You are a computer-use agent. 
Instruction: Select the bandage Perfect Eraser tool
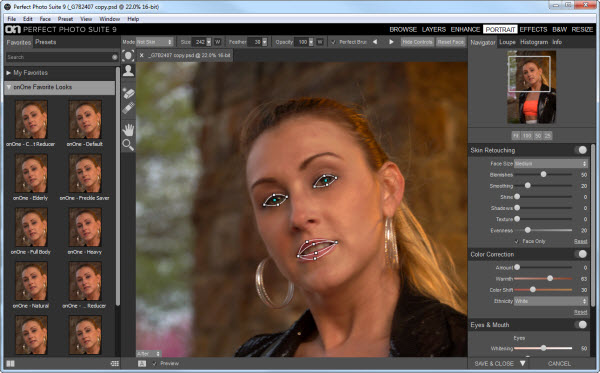128,108
